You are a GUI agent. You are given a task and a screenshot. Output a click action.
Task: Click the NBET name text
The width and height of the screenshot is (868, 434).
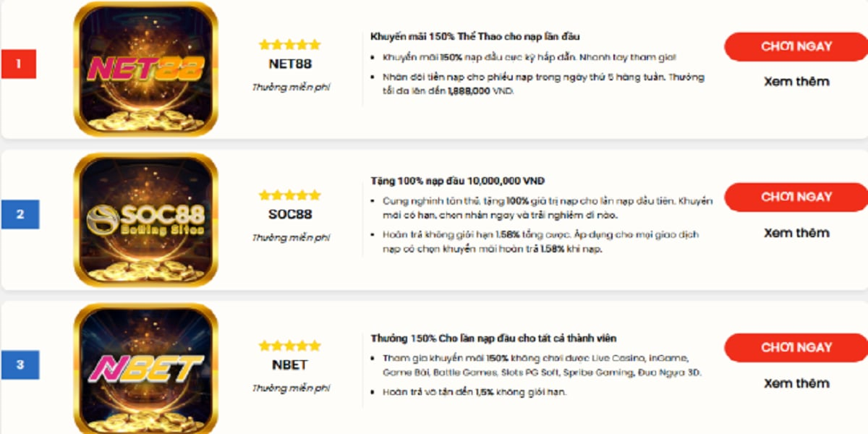289,365
